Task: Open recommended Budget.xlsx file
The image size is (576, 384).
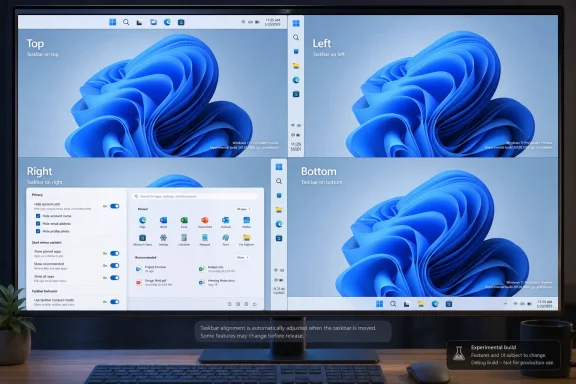Action: coord(217,269)
